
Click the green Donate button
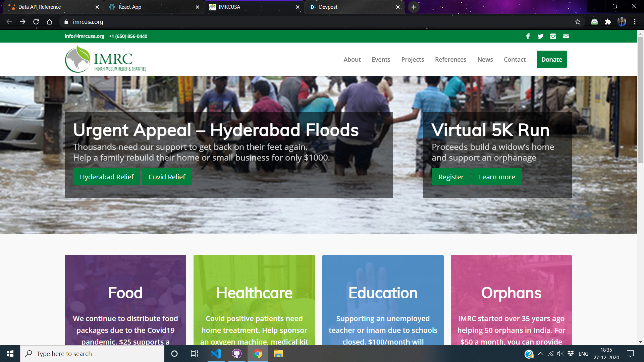pos(551,59)
